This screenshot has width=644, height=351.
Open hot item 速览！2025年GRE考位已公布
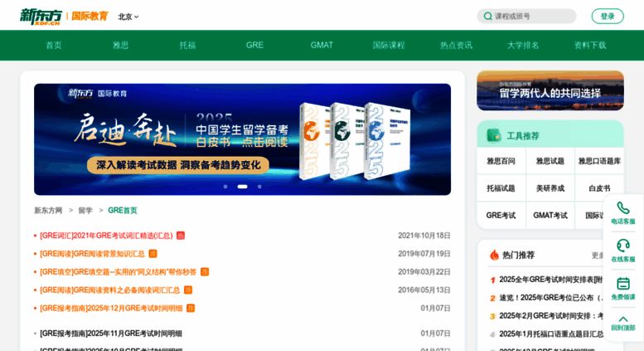tap(551, 298)
